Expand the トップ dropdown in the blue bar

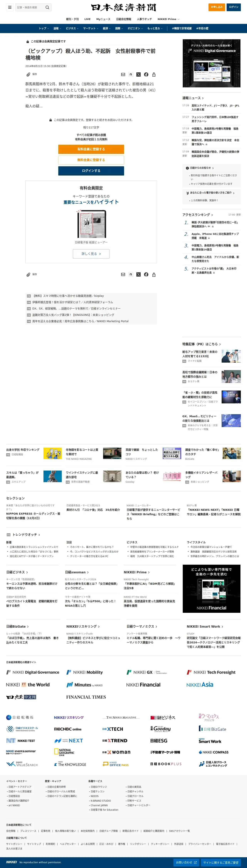(44, 28)
